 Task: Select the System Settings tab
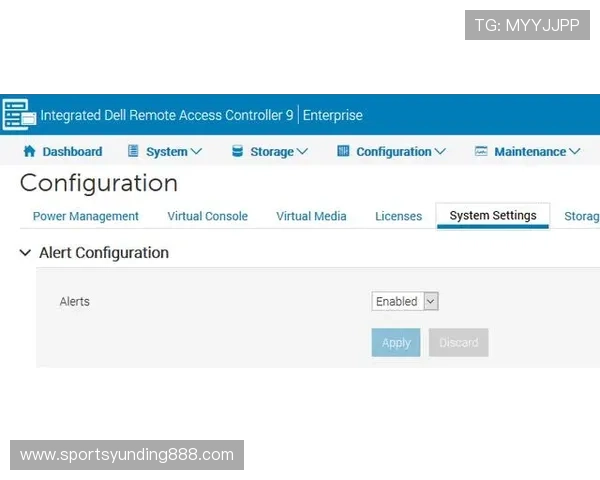pyautogui.click(x=493, y=215)
